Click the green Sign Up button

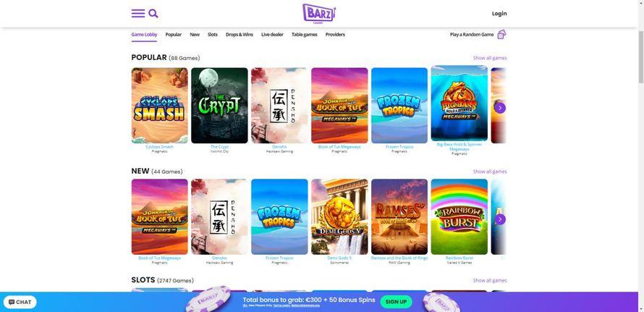click(x=396, y=302)
